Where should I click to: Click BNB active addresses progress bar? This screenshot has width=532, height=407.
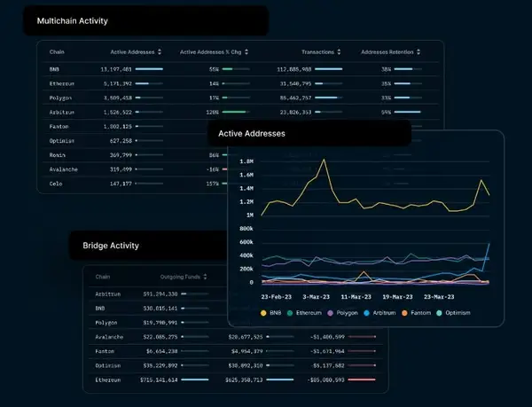149,69
